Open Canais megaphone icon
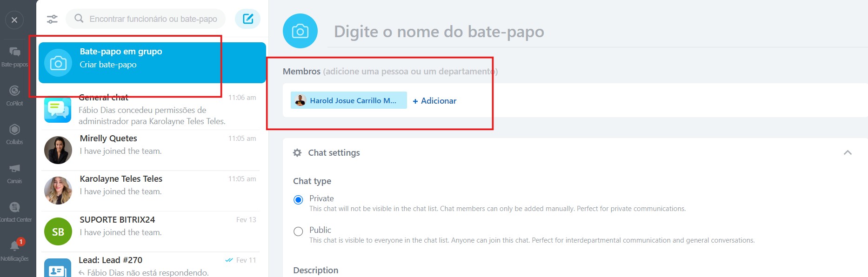Screen dimensions: 868x277 pos(14,172)
